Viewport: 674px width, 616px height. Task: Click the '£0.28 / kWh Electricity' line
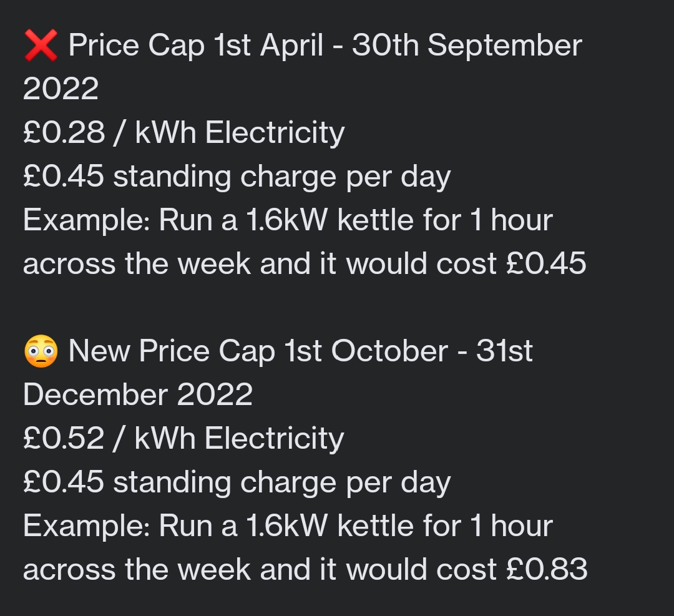coord(184,132)
